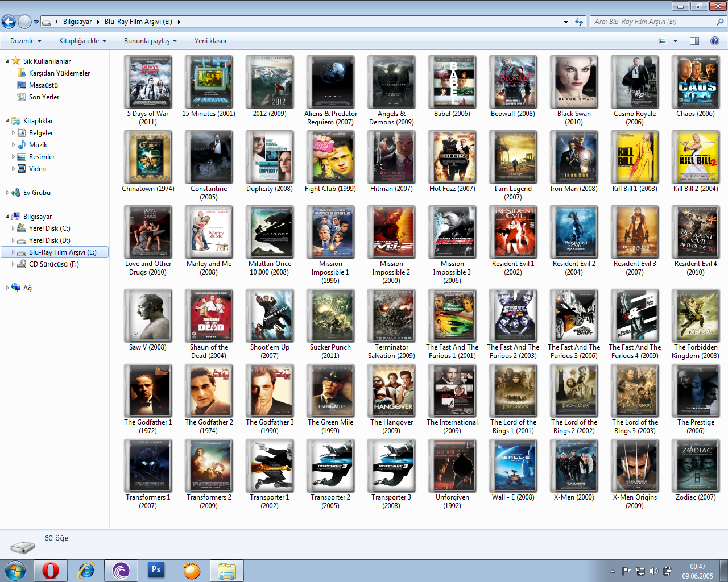Select The Hangover (2009) folder icon
The width and height of the screenshot is (728, 582).
pos(392,391)
